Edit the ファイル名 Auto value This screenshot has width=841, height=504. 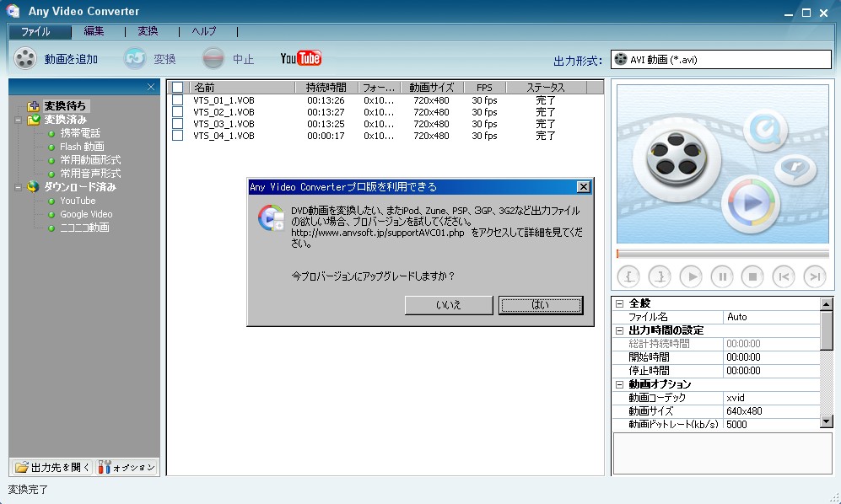(771, 317)
